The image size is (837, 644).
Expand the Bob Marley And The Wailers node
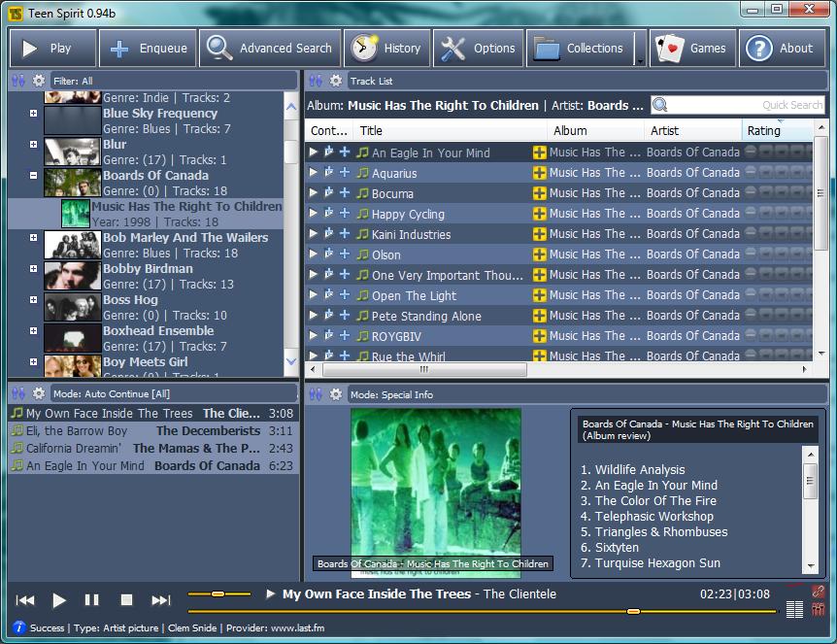34,238
